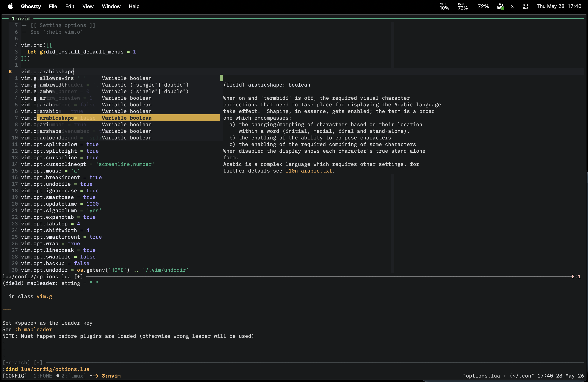
Task: Open the File menu
Action: [x=53, y=6]
